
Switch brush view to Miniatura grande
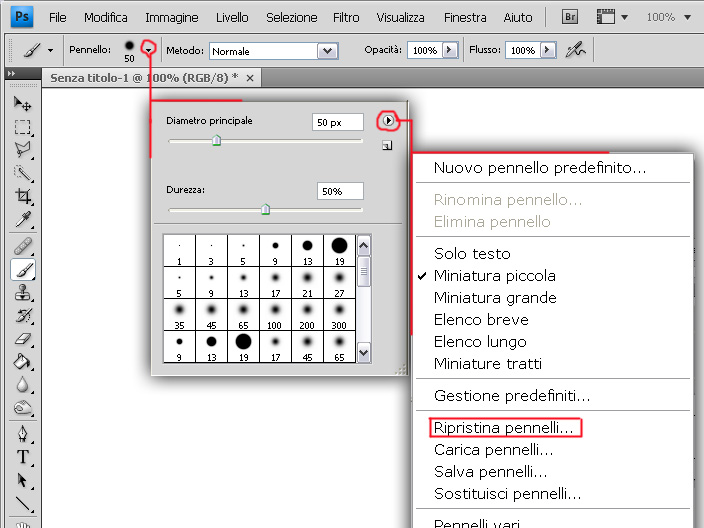(x=495, y=298)
